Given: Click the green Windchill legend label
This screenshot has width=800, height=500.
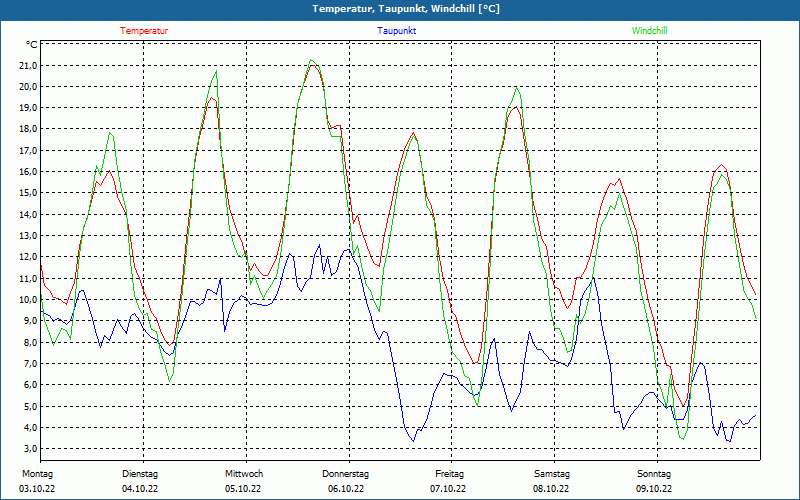Looking at the screenshot, I should pyautogui.click(x=649, y=31).
